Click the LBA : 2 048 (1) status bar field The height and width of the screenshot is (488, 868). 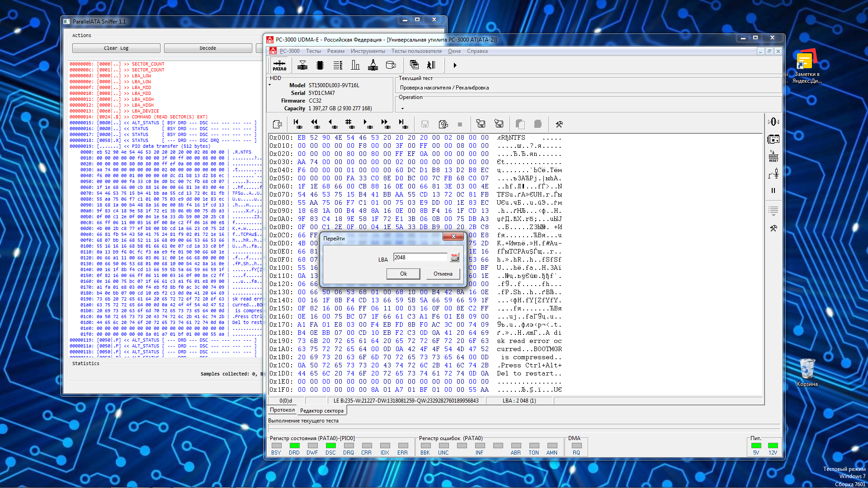(x=519, y=401)
